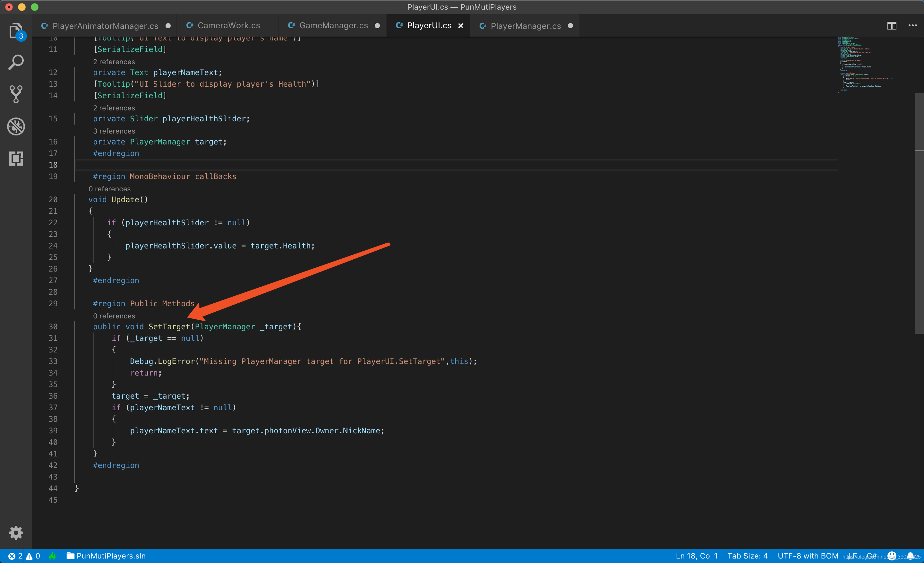Open the Extensions view
Viewport: 924px width, 563px height.
[16, 158]
